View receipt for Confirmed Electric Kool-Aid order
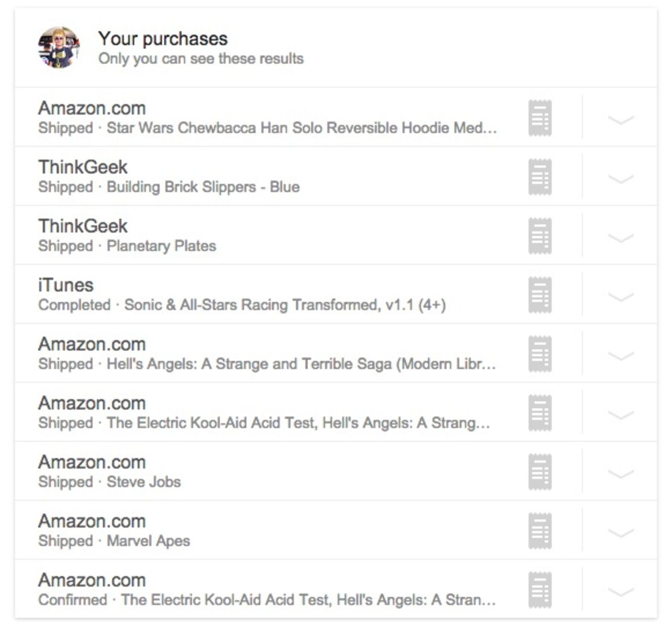The height and width of the screenshot is (627, 672). (540, 590)
